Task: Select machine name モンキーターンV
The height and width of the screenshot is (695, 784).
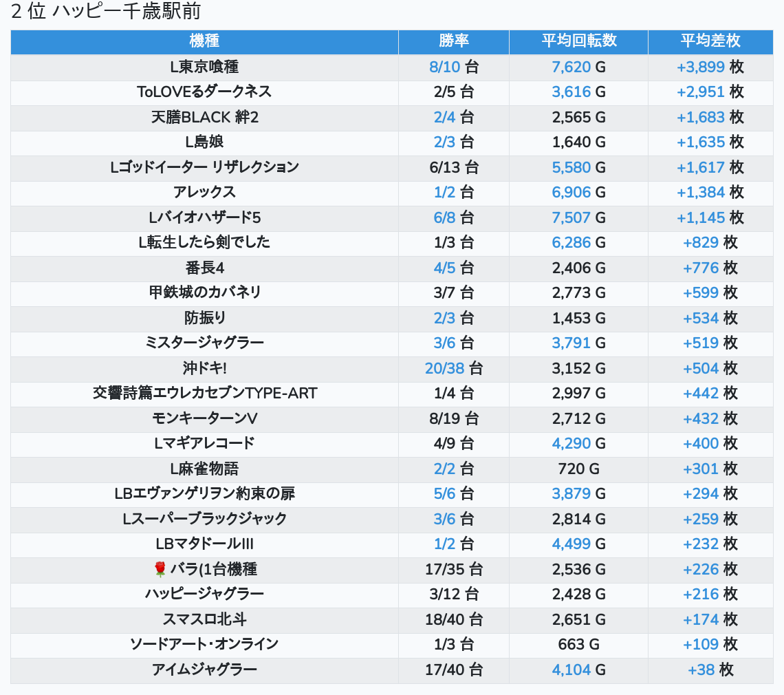Action: 204,418
